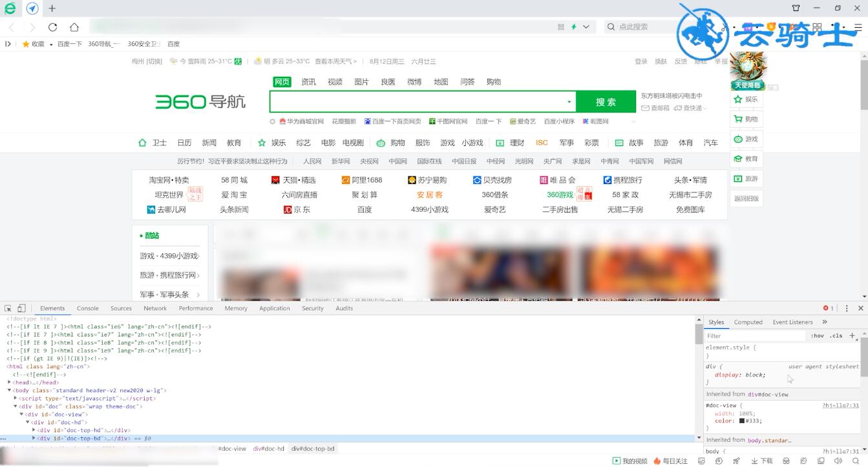
Task: Click 登录 login link
Action: coord(641,61)
